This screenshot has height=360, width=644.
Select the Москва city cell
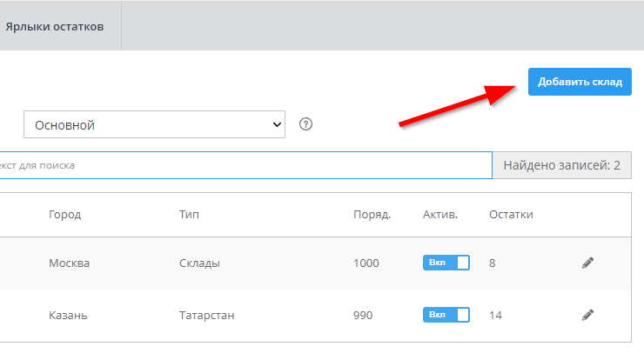[70, 263]
